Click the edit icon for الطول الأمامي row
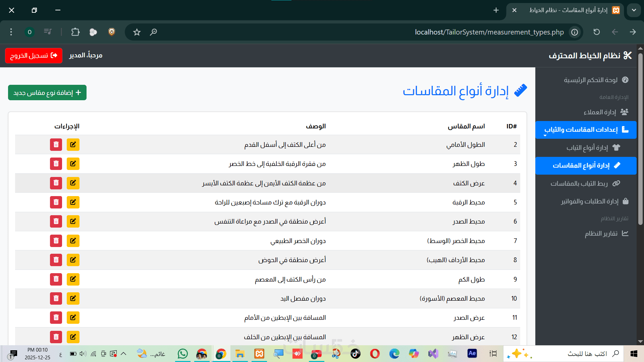The image size is (644, 362). pos(73,144)
